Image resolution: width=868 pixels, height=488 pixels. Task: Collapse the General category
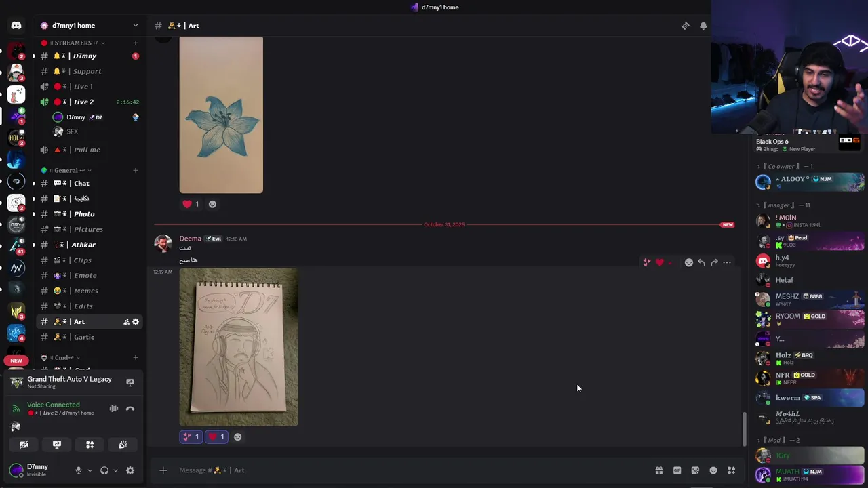tap(66, 170)
